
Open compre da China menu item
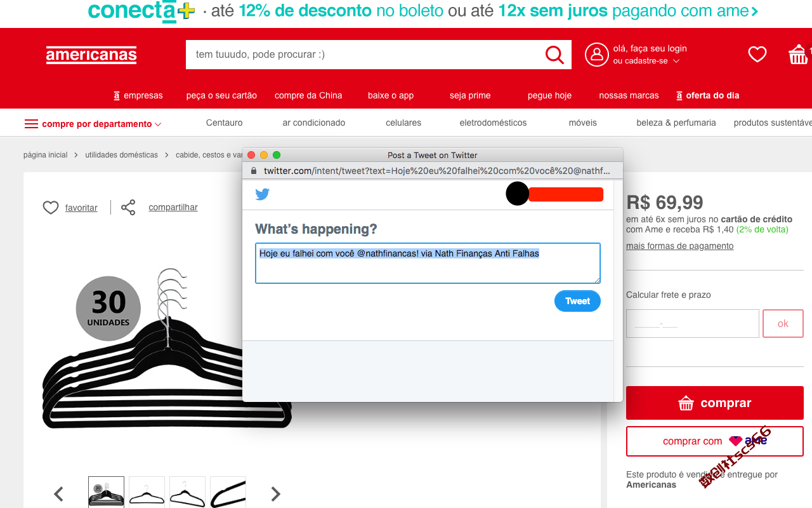308,95
